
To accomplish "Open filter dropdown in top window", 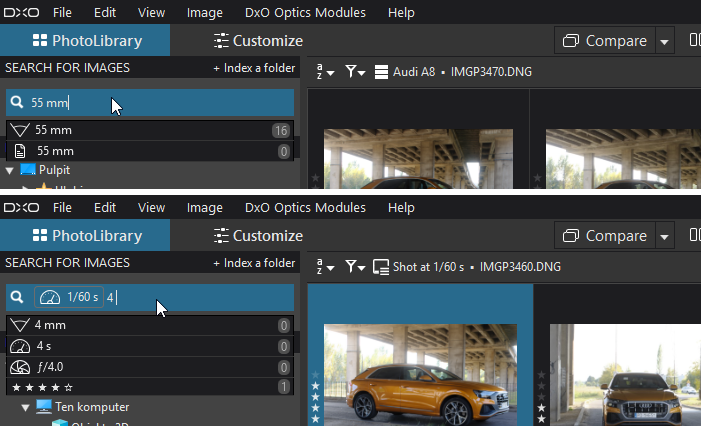I will [355, 72].
